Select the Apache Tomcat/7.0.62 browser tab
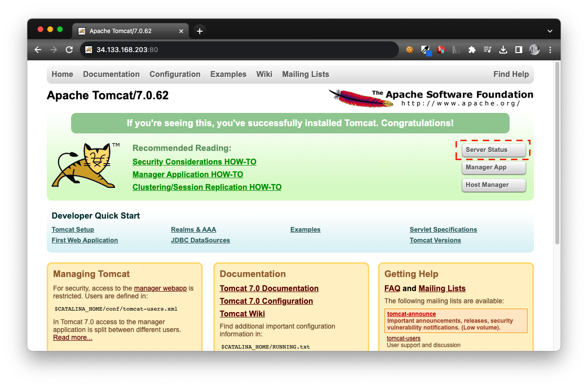This screenshot has height=387, width=588. click(x=130, y=31)
